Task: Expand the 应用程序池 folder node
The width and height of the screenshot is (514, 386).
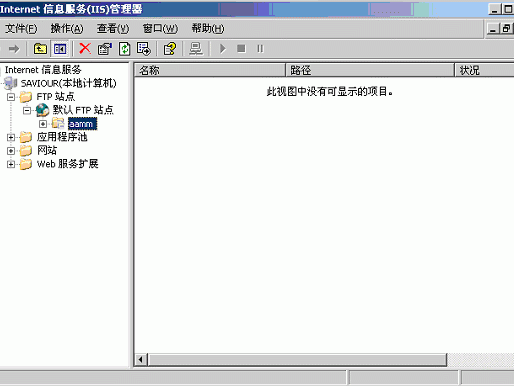Action: (11, 137)
